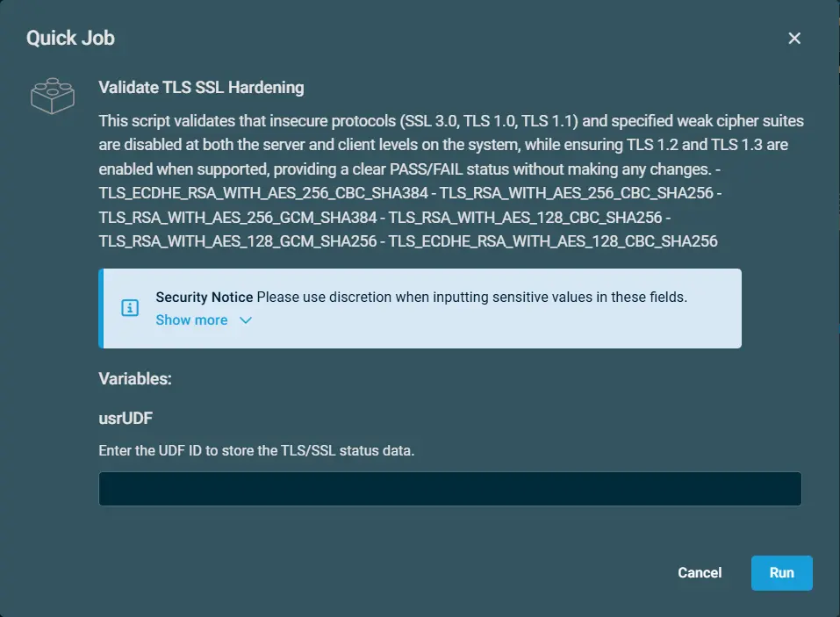
Task: Close the Quick Job dialog with X
Action: click(x=794, y=38)
